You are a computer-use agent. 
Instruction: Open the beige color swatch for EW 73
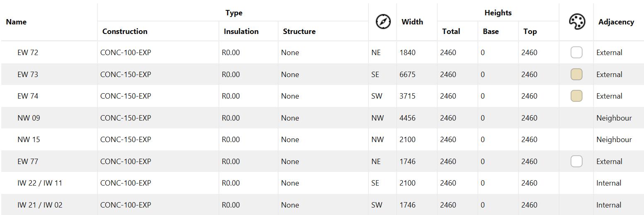pyautogui.click(x=576, y=75)
